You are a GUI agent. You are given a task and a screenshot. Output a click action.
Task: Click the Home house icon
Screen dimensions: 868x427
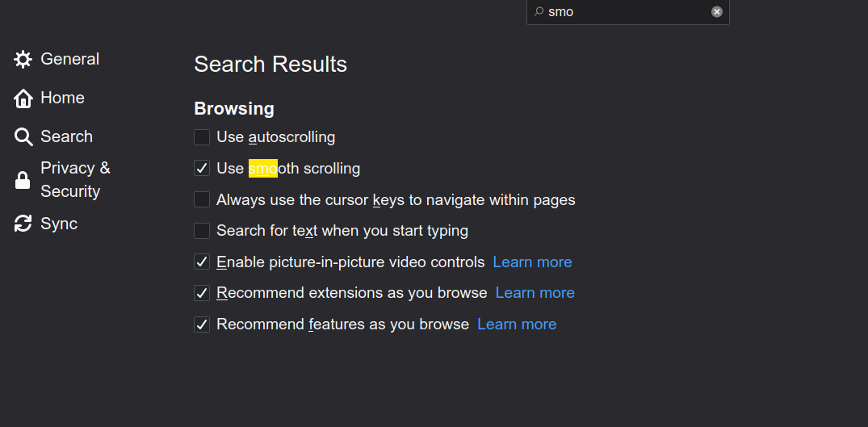coord(23,98)
